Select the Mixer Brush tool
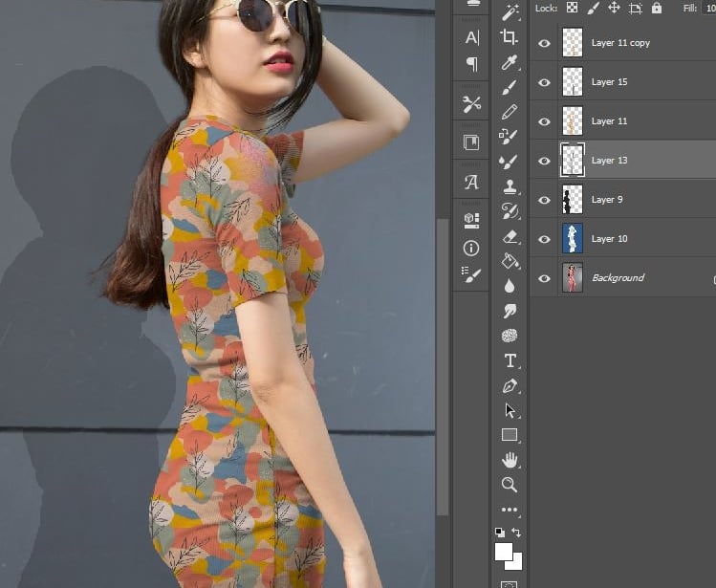The image size is (716, 588). pos(509,162)
